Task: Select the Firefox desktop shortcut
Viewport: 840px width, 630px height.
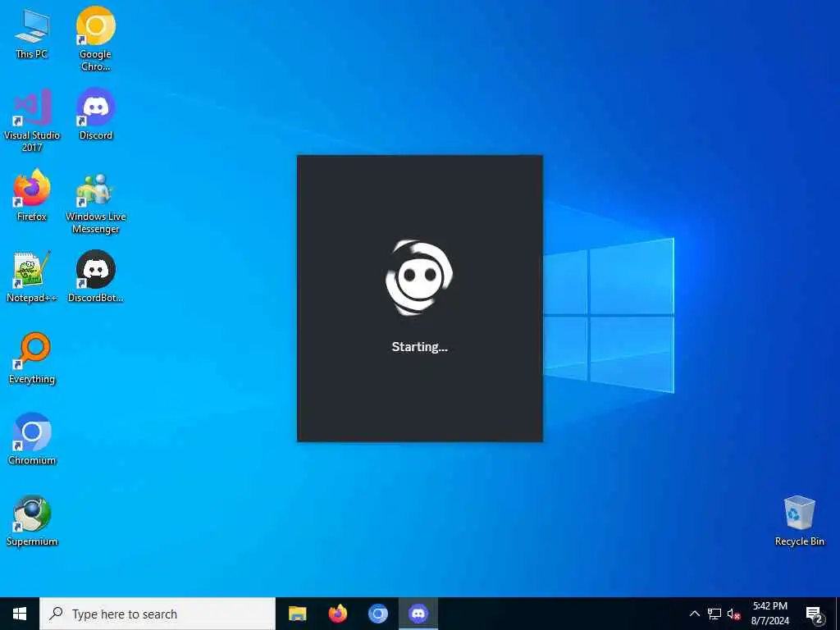Action: point(32,195)
